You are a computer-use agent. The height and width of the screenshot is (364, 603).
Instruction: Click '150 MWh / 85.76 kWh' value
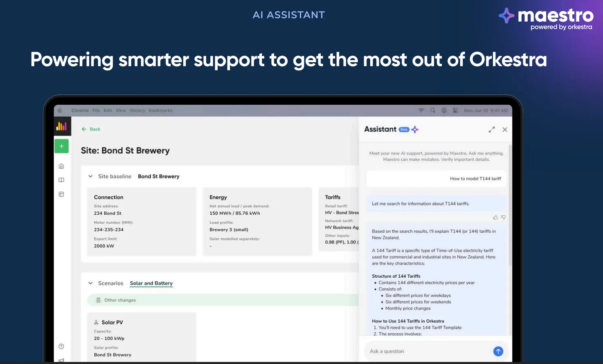point(235,213)
